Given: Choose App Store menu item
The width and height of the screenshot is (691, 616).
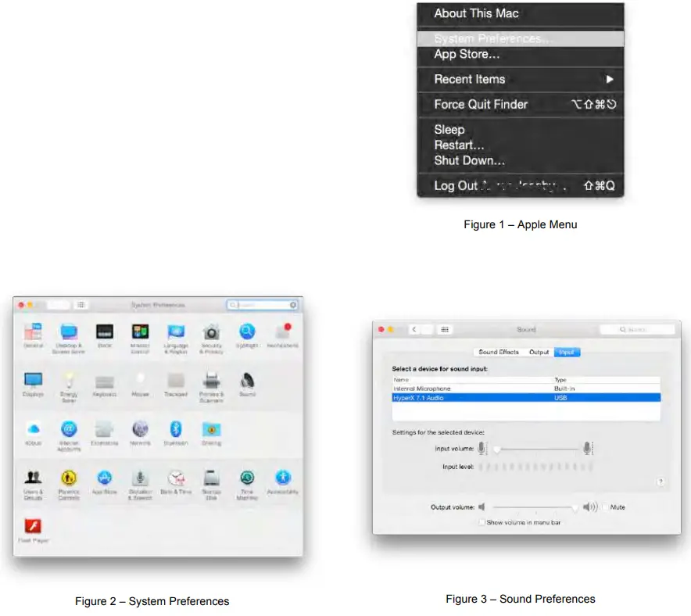Looking at the screenshot, I should pos(520,55).
